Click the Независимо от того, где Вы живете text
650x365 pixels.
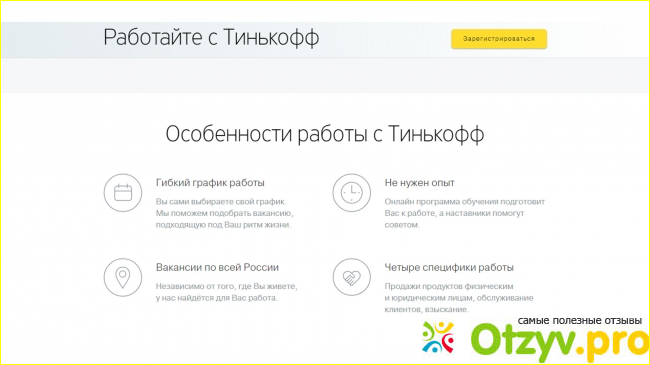click(227, 286)
